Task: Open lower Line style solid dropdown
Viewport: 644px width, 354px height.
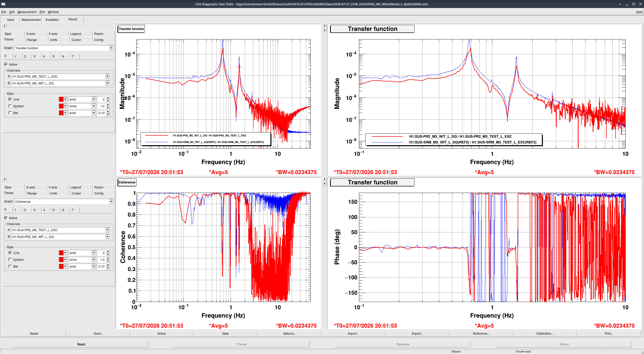Action: coord(94,253)
